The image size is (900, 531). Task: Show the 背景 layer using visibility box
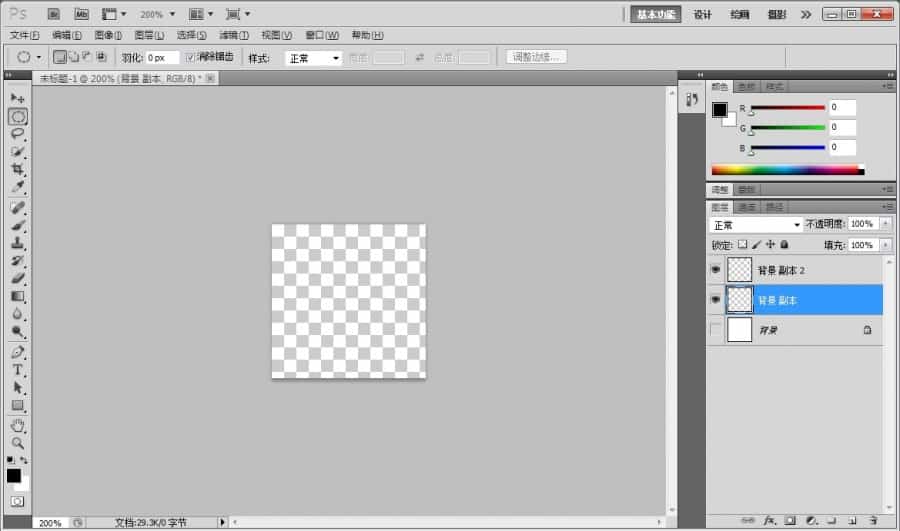tap(715, 330)
